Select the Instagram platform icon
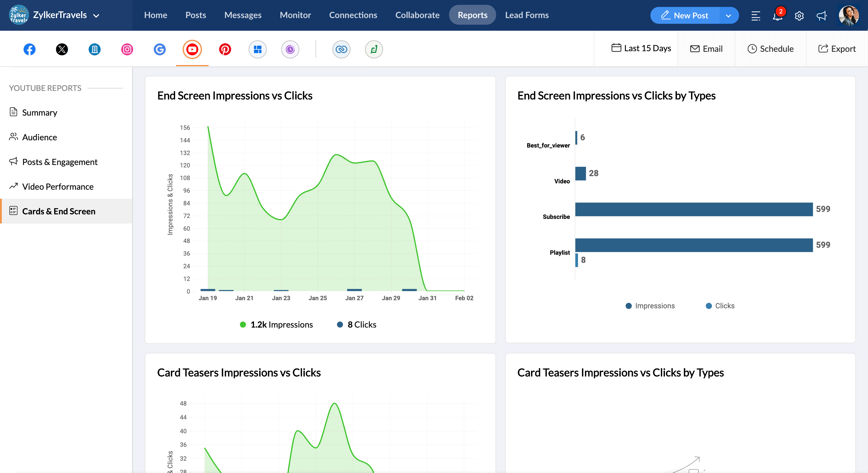This screenshot has width=868, height=473. coord(127,49)
